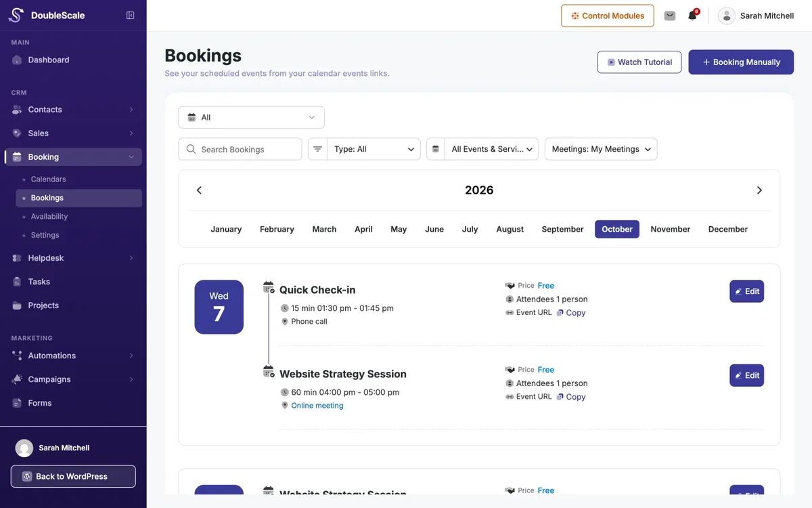Select the July month tab
This screenshot has width=812, height=508.
pyautogui.click(x=470, y=229)
